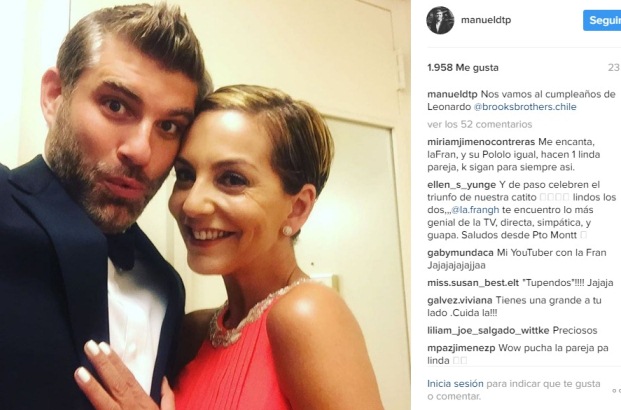Click the couple selfie photo

(x=205, y=205)
